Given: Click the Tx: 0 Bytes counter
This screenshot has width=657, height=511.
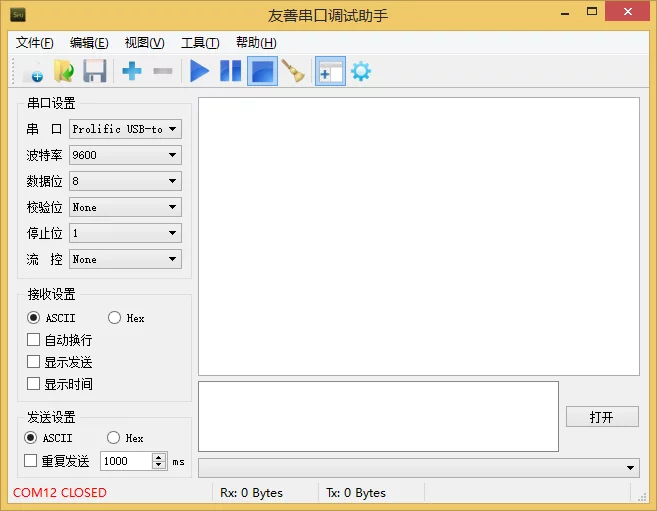Looking at the screenshot, I should (356, 493).
